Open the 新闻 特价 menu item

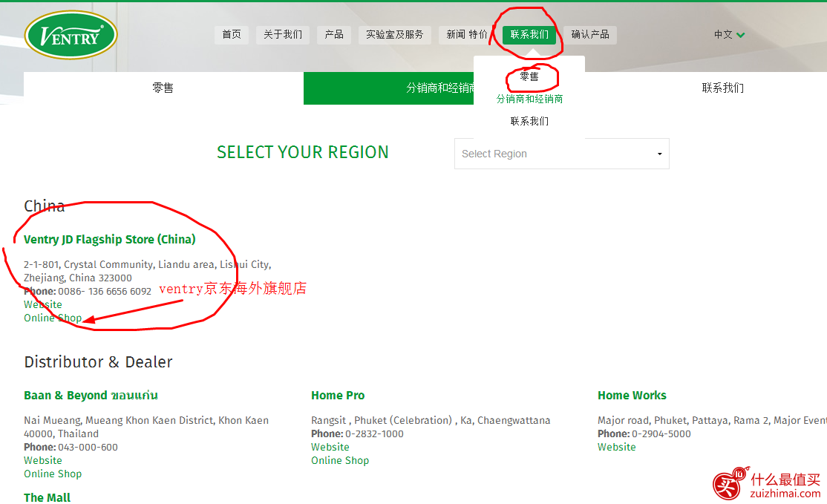(x=467, y=35)
